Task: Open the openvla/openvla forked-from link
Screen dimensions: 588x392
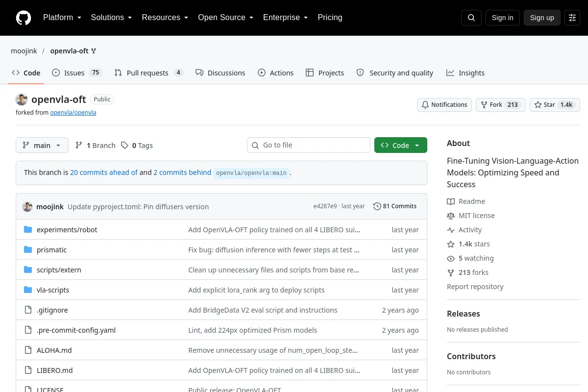Action: click(73, 112)
